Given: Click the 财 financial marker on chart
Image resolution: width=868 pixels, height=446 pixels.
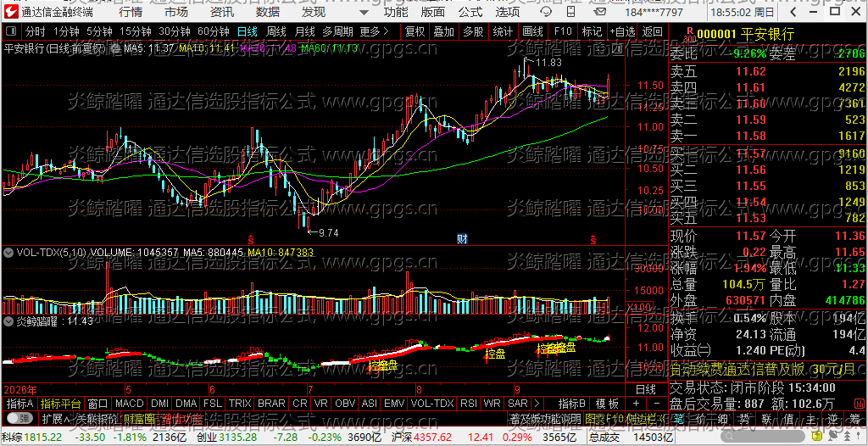Looking at the screenshot, I should point(463,239).
